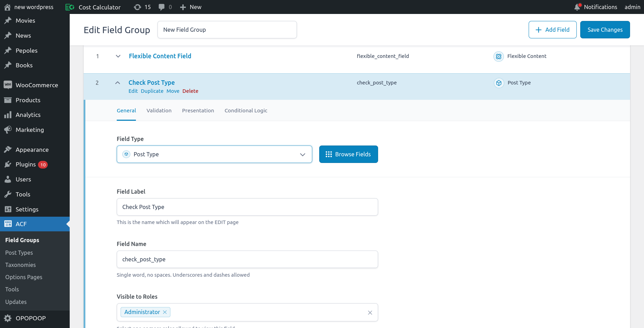Click the WooCommerce sidebar icon
Viewport: 644px width, 328px height.
[x=8, y=85]
